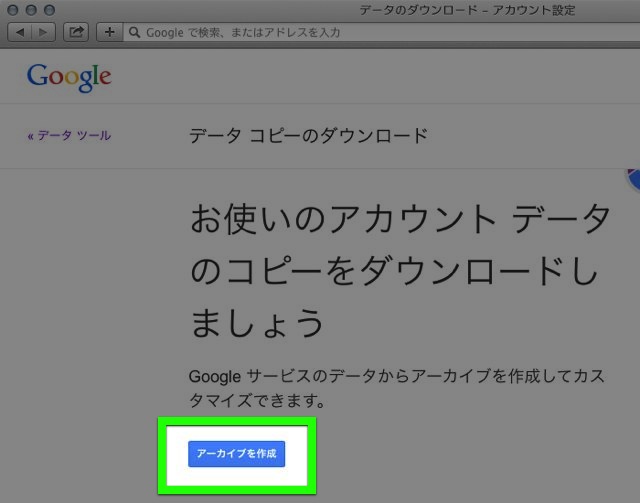
Task: Click the window title データのダウンロード – アカウント設定
Action: (x=467, y=10)
